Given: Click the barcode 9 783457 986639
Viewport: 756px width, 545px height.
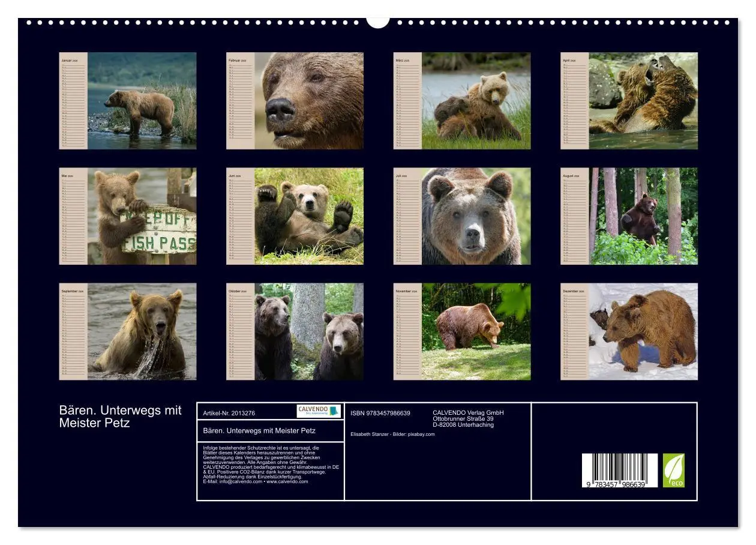Looking at the screenshot, I should [620, 471].
